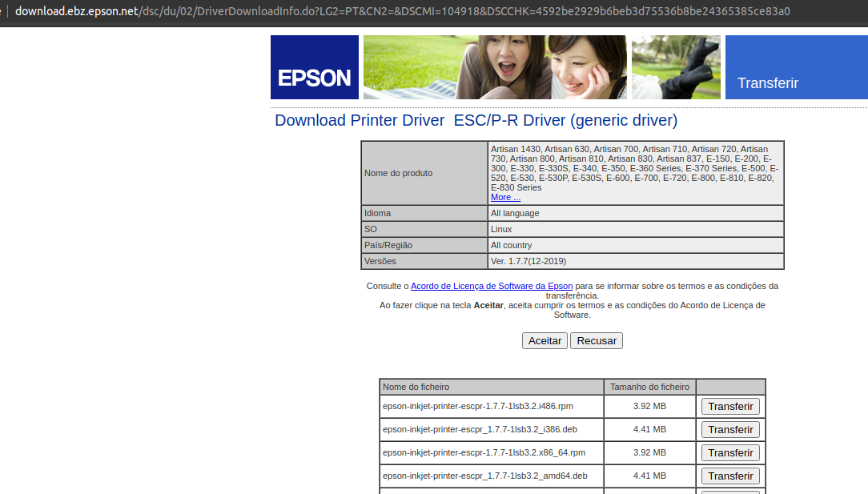Click the Nome do ficheiro column header
This screenshot has width=868, height=494.
click(x=491, y=387)
